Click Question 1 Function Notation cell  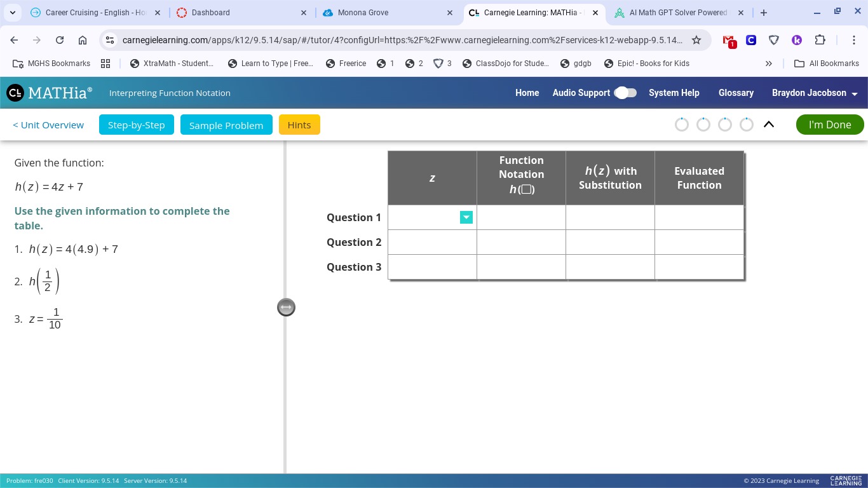[x=521, y=217]
